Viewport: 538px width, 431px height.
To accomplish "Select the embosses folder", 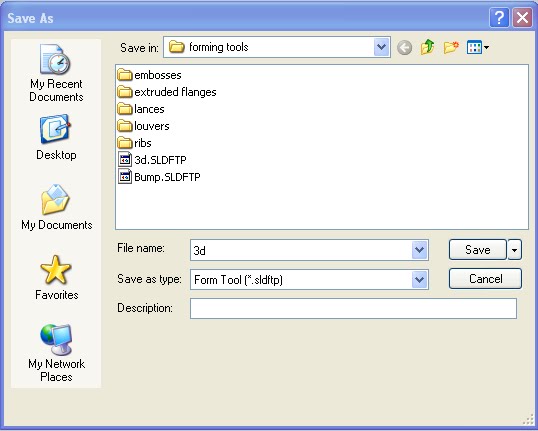I will (149, 75).
